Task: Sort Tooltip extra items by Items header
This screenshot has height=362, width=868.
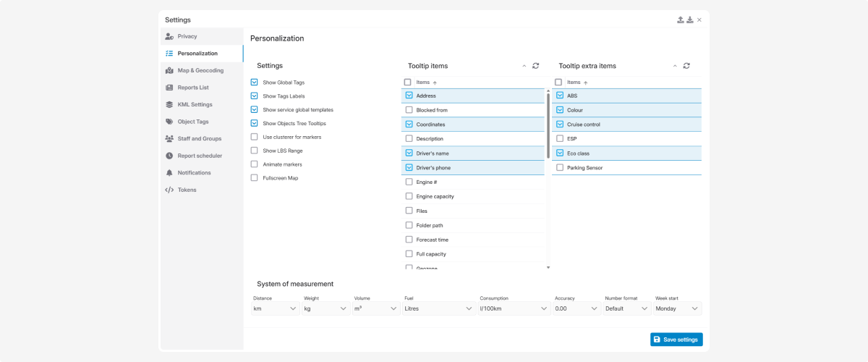Action: point(574,83)
